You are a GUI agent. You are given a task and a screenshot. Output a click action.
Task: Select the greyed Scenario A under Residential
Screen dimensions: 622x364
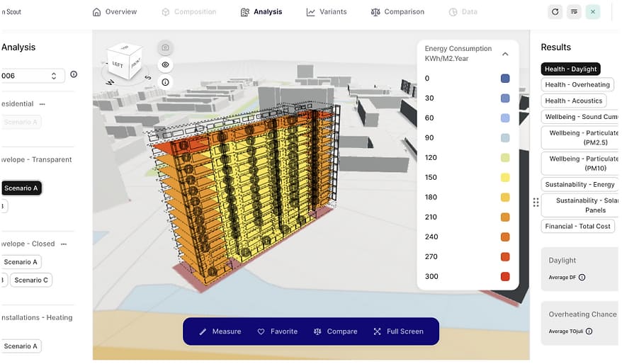click(x=21, y=122)
